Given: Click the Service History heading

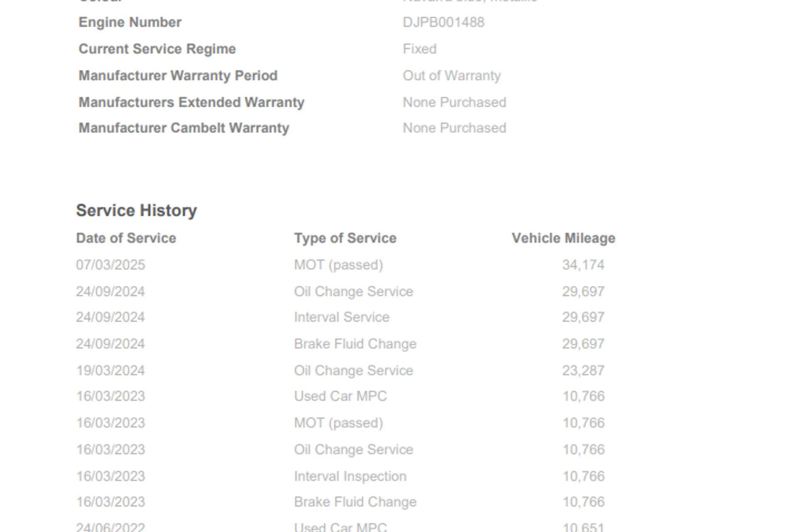Looking at the screenshot, I should [x=136, y=210].
